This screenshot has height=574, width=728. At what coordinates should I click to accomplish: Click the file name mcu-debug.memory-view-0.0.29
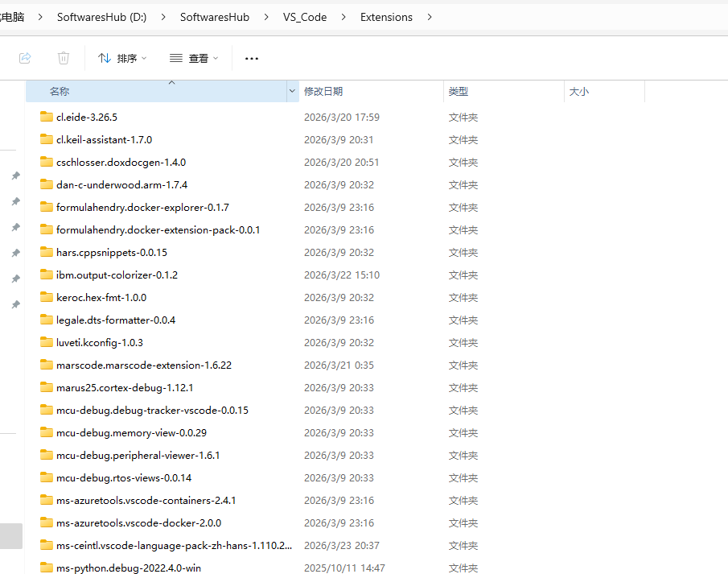131,432
